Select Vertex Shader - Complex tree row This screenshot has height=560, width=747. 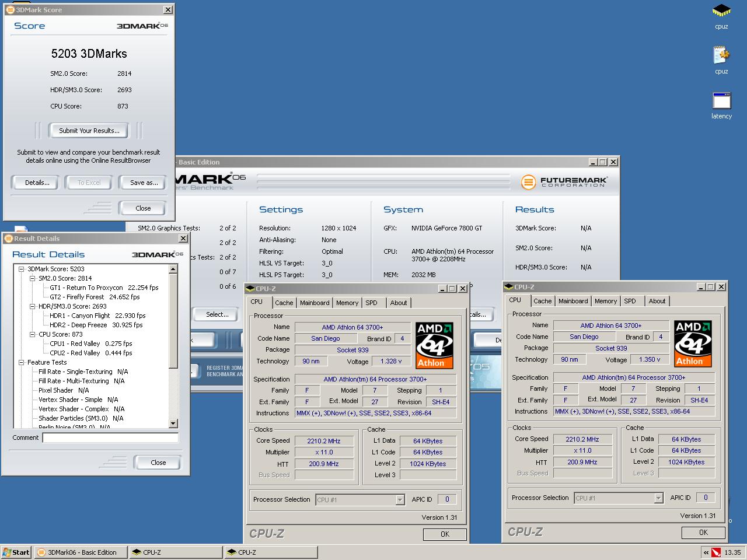[81, 409]
